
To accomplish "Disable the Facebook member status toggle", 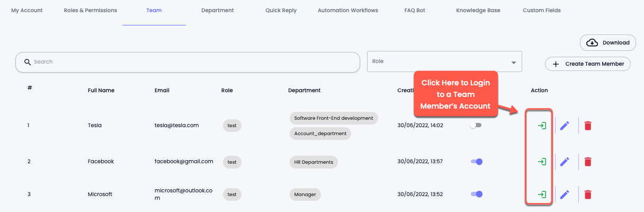I will click(477, 162).
